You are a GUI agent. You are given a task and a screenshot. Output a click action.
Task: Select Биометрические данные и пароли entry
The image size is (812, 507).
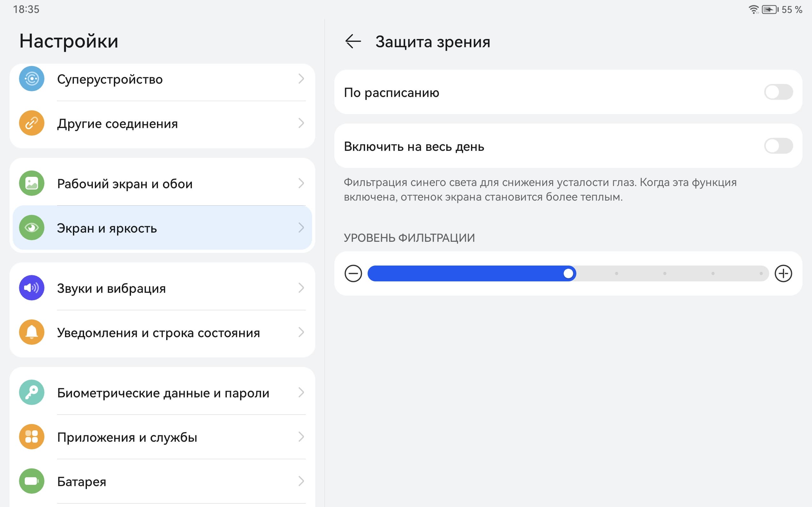(163, 393)
